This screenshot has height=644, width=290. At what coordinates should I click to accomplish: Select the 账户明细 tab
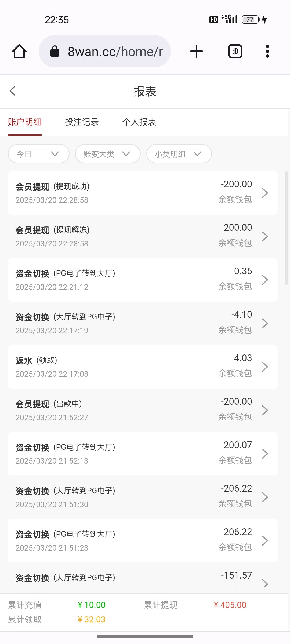tap(25, 122)
